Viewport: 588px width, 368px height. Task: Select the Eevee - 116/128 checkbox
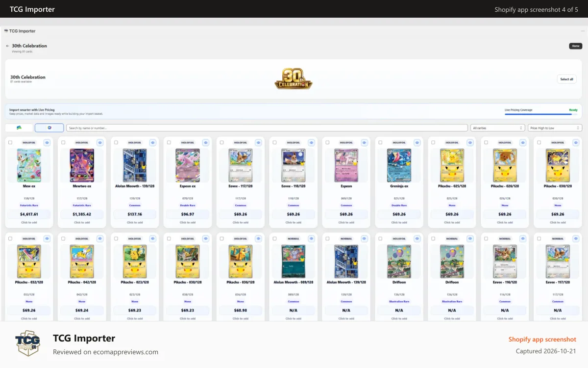tap(487, 238)
